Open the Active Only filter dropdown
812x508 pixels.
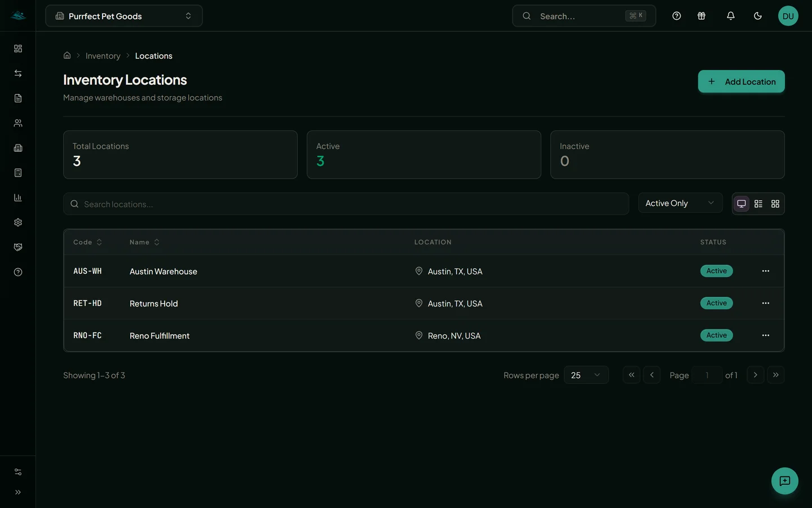(680, 203)
